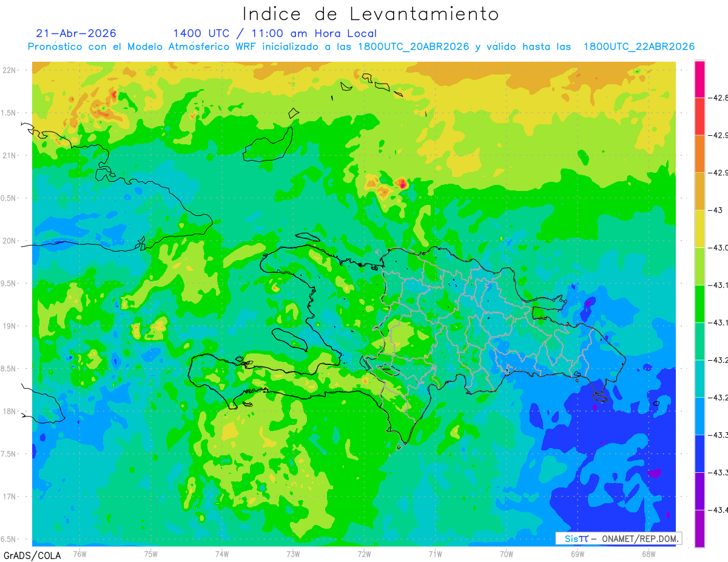Click the date label 21-Abr-2026

pos(76,33)
